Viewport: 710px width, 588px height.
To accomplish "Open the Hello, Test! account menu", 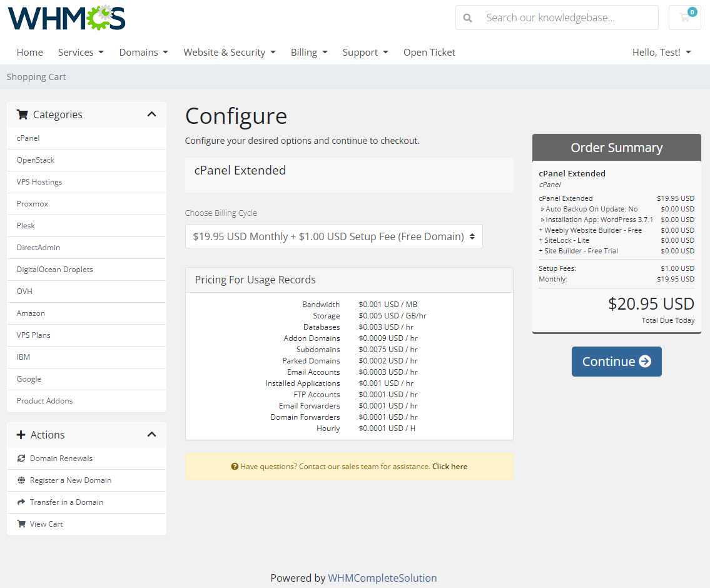I will 661,53.
